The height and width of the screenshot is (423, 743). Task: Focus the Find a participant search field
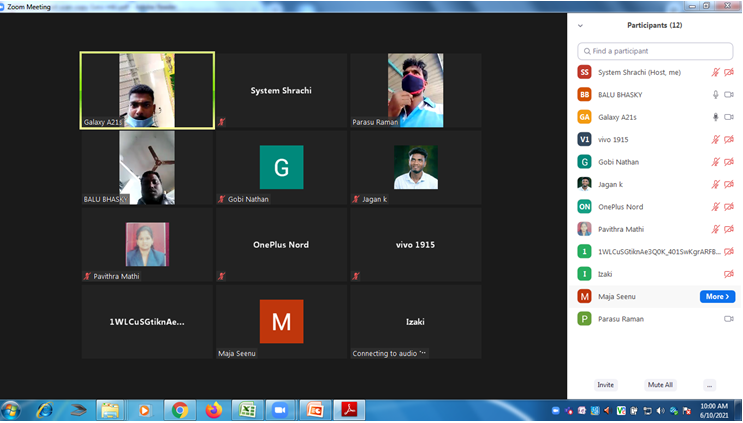tap(655, 51)
